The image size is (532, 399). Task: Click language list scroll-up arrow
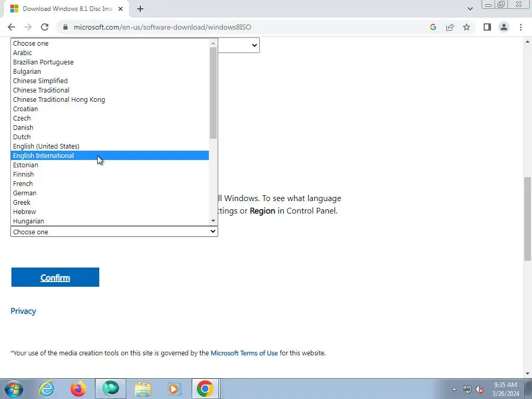coord(213,43)
